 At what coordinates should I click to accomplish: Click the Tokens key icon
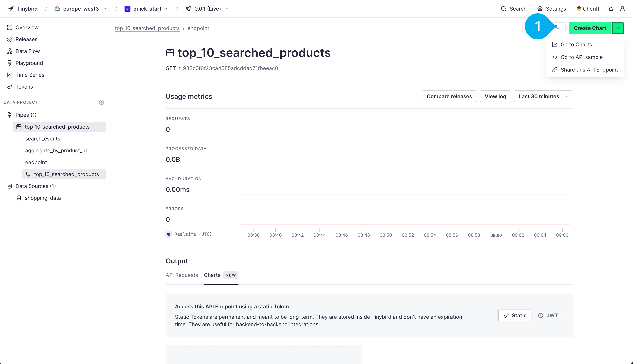pyautogui.click(x=9, y=87)
